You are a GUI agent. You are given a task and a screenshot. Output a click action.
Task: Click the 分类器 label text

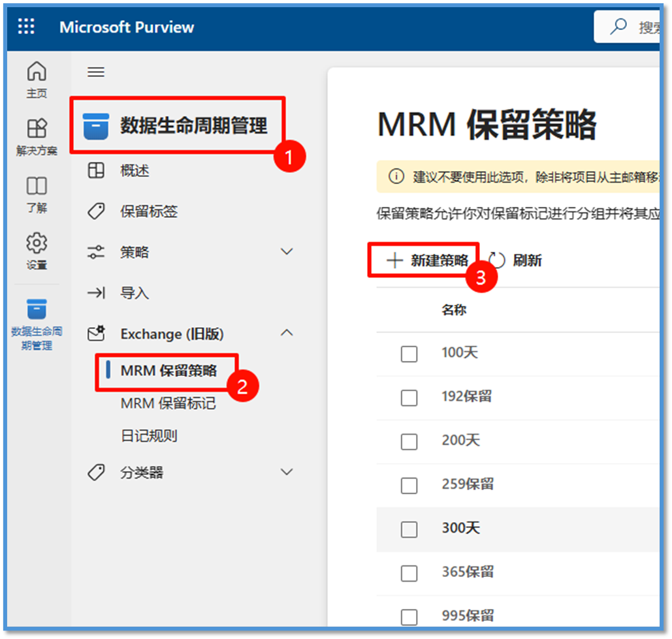point(142,473)
